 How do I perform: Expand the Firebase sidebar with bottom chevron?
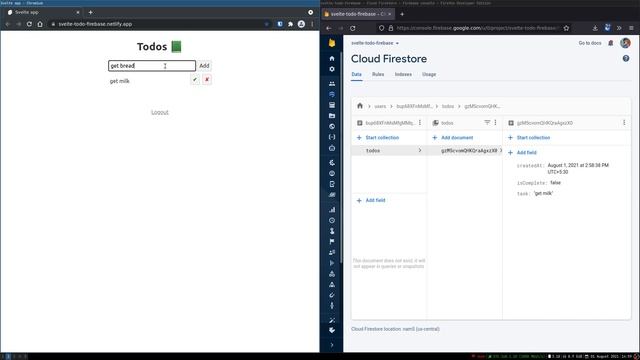click(332, 345)
